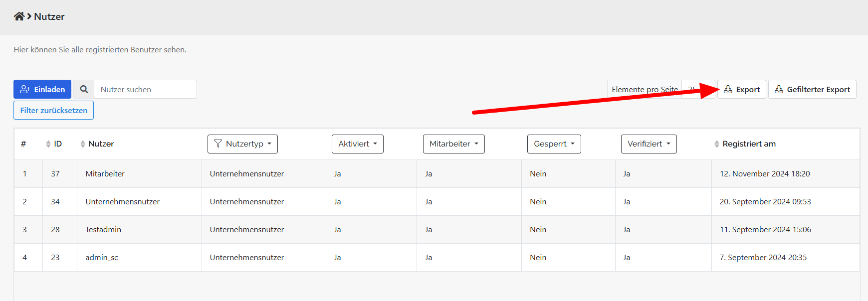Select the admin_sc user row

point(102,258)
